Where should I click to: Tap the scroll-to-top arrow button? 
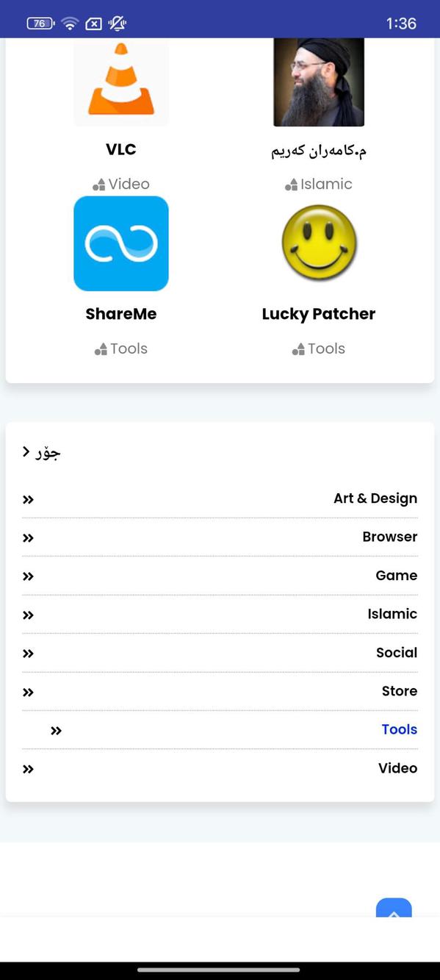click(x=394, y=908)
